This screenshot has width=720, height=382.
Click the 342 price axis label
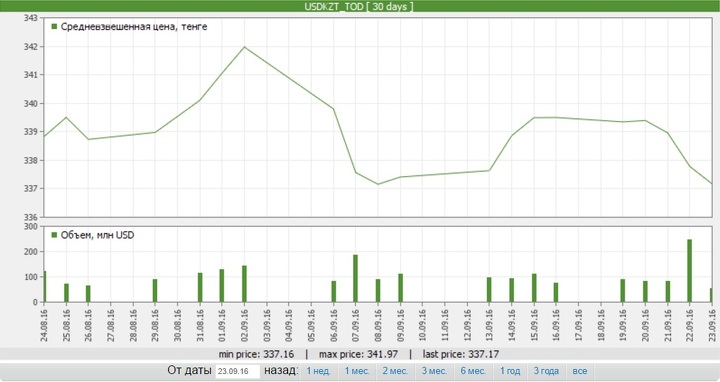30,46
